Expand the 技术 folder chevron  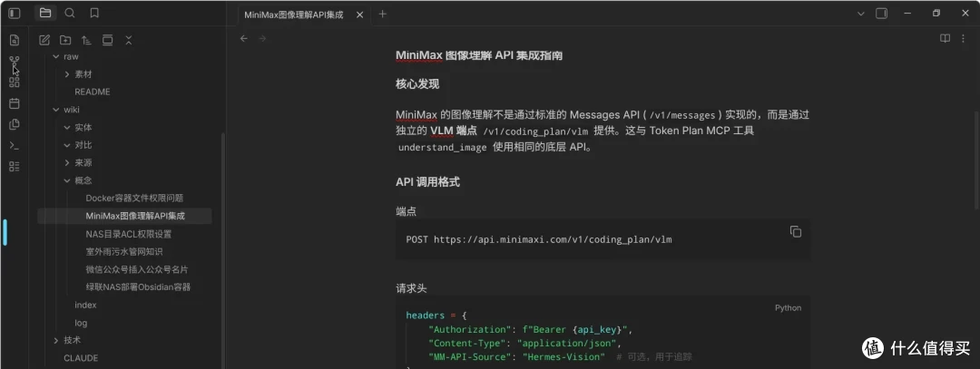point(56,341)
